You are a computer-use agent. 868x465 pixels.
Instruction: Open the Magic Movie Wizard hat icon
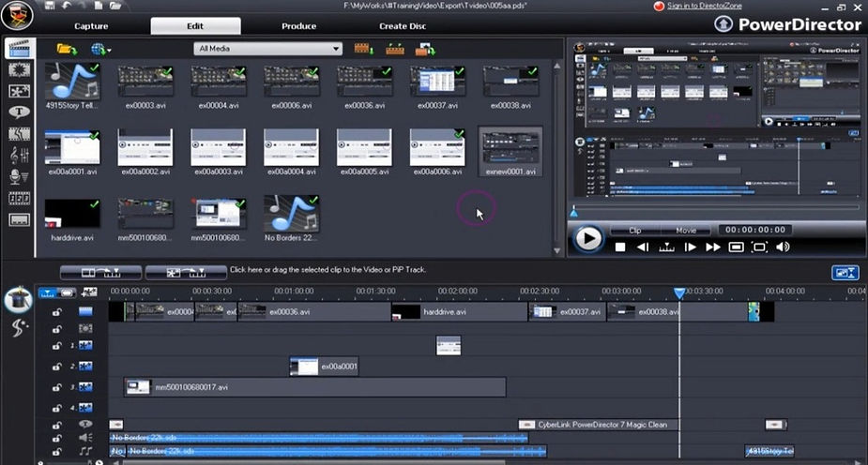coord(18,299)
